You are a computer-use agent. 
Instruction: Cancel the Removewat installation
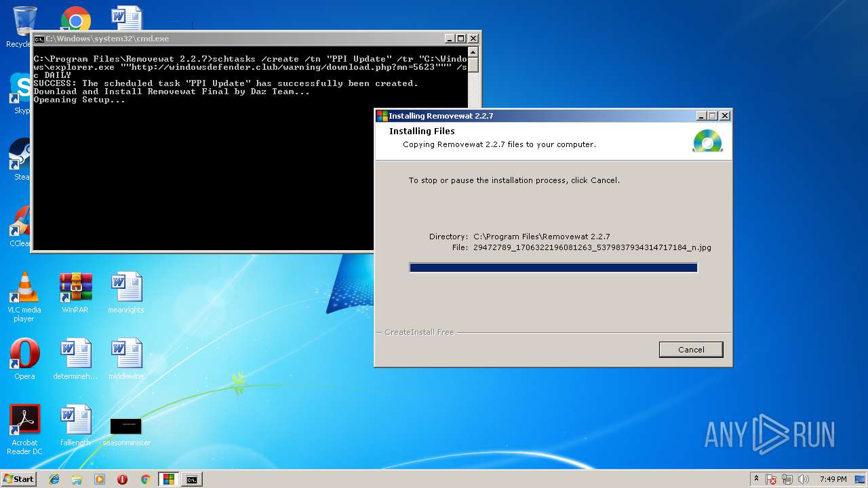coord(691,350)
